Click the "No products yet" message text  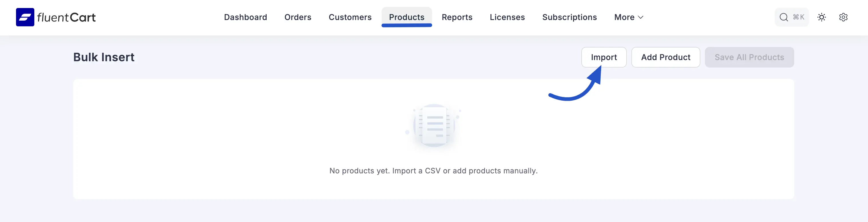[433, 171]
